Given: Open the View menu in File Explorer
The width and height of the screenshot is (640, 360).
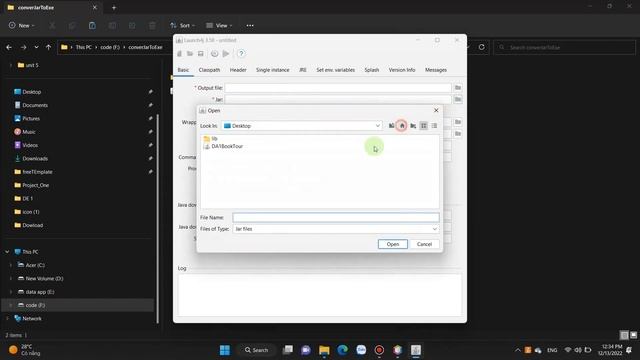Looking at the screenshot, I should (219, 25).
